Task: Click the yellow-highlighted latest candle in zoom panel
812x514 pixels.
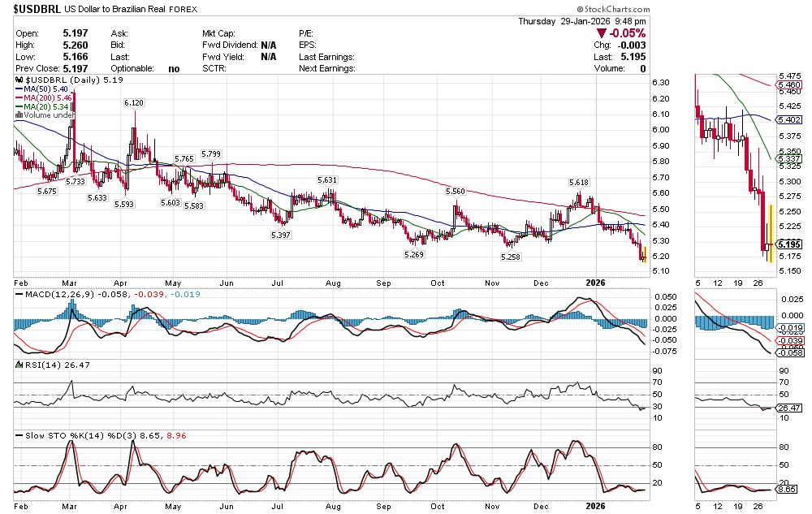Action: pyautogui.click(x=769, y=235)
